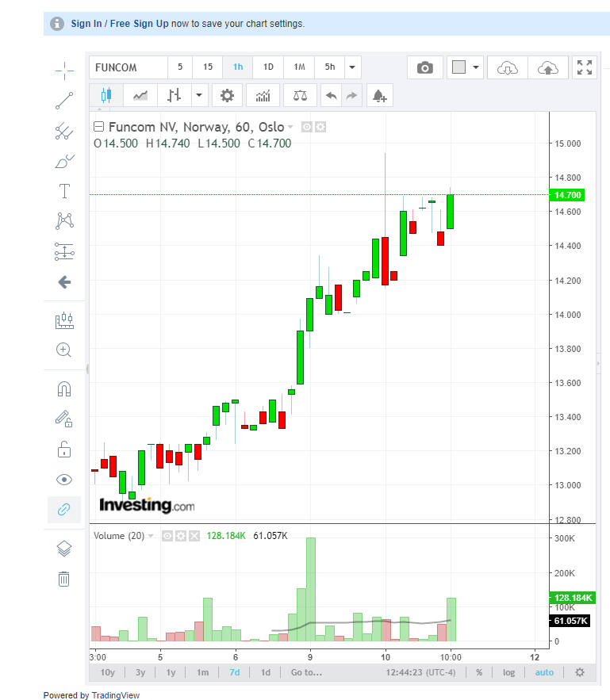The width and height of the screenshot is (610, 700).
Task: Select the long position measurement tool
Action: [64, 251]
